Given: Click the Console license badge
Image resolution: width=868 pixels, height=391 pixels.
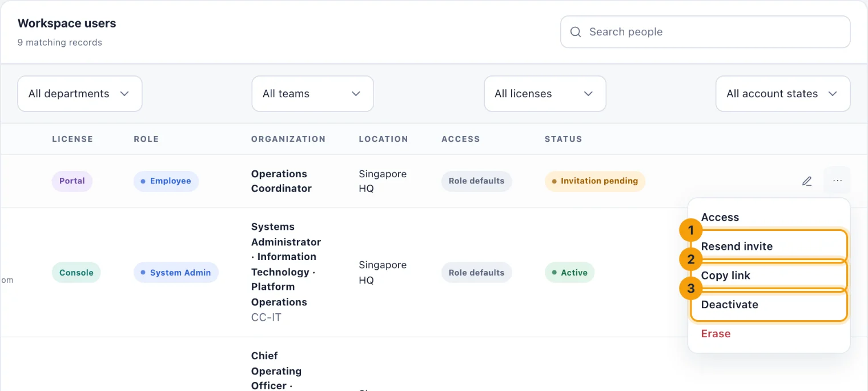Looking at the screenshot, I should pos(76,273).
